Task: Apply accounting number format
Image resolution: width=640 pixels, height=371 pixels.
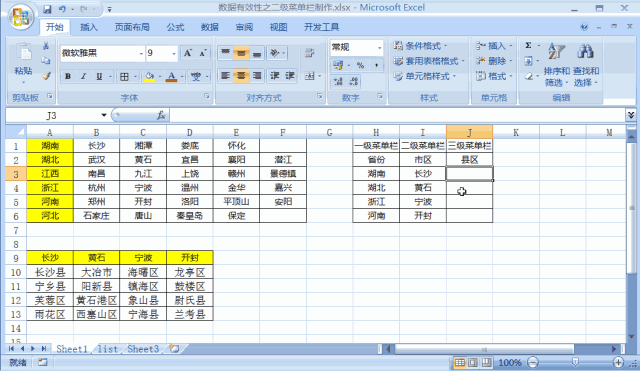Action: coord(338,65)
